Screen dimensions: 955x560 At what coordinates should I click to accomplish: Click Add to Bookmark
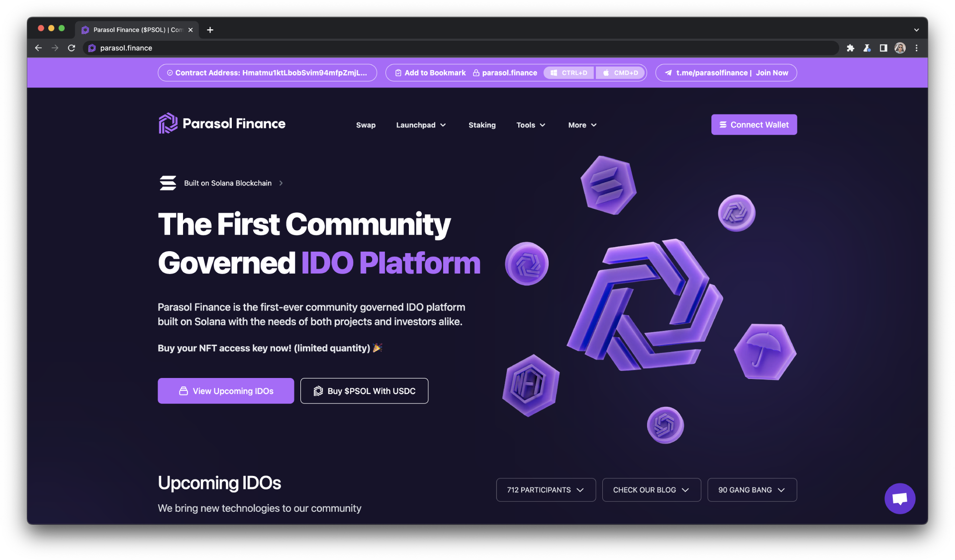coord(430,73)
